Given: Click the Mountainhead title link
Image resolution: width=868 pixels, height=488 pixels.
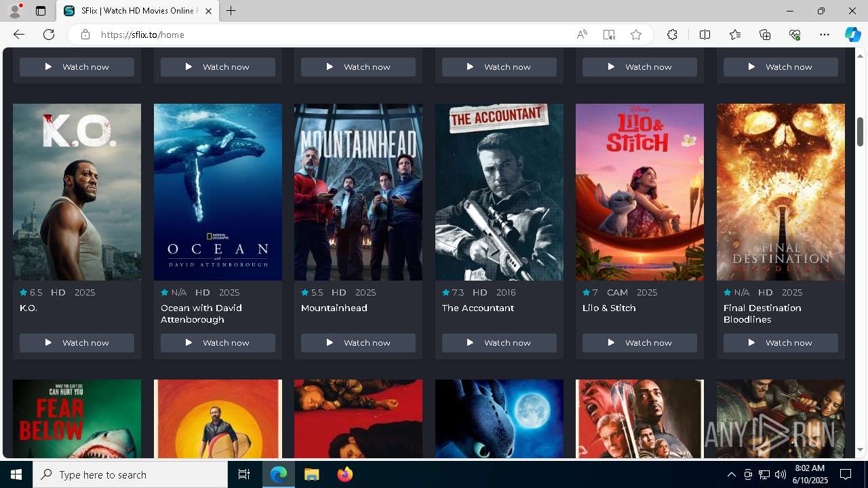Looking at the screenshot, I should (x=334, y=308).
